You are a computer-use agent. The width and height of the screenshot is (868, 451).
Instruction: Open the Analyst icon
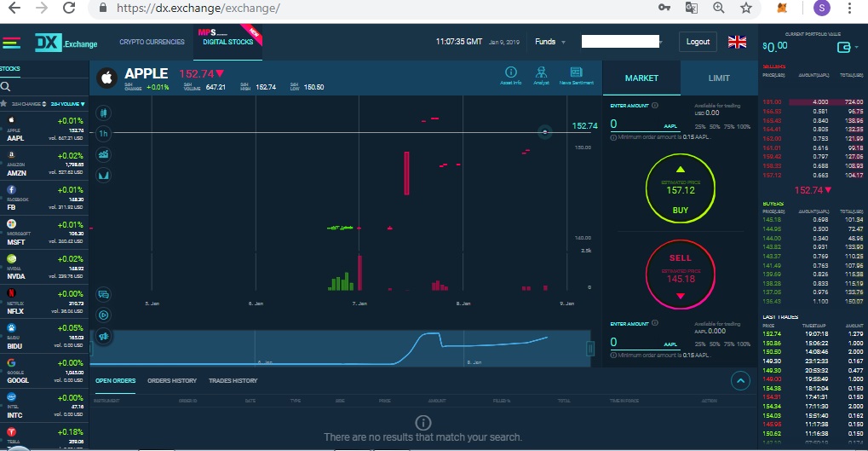542,75
